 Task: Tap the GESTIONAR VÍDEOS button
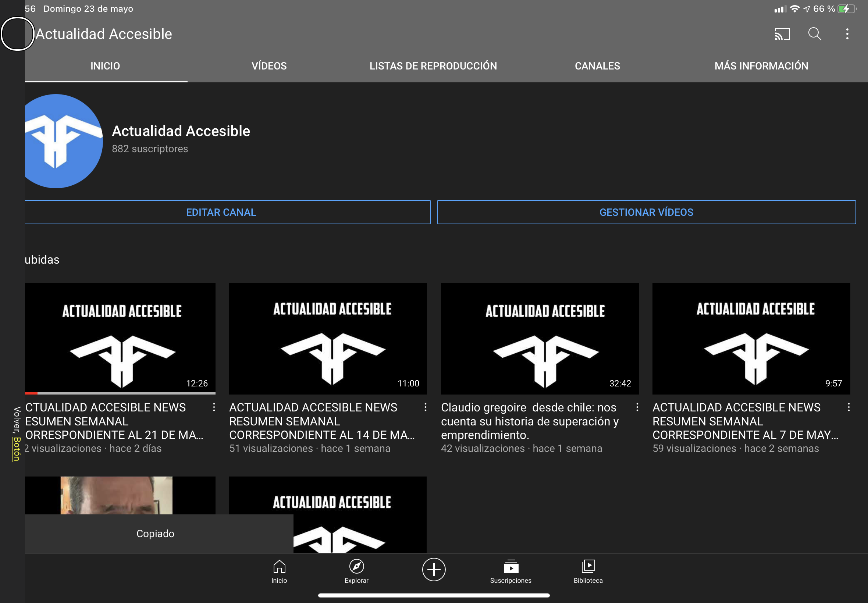tap(646, 212)
